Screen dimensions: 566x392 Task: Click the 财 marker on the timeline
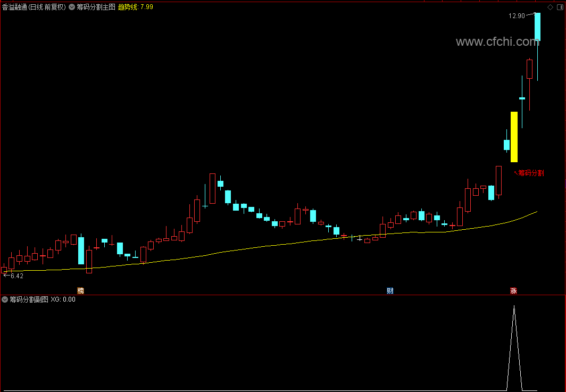tap(390, 290)
